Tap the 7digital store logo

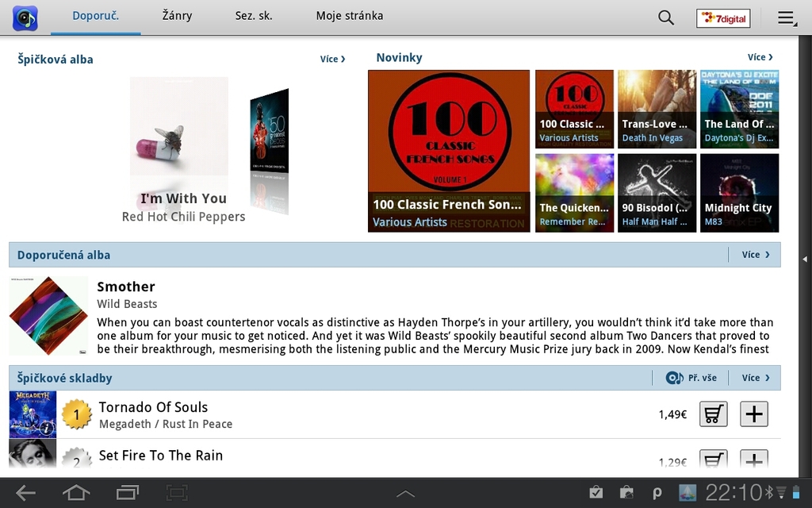[x=722, y=18]
